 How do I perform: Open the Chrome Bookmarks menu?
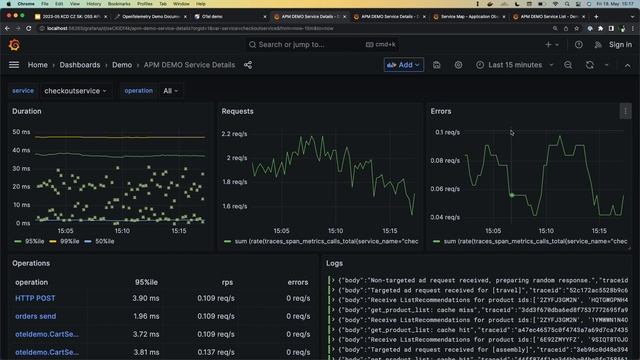pos(119,4)
